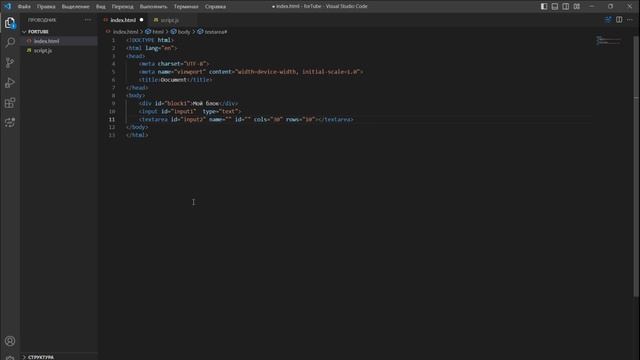Select the index.html editor tab

[122, 20]
